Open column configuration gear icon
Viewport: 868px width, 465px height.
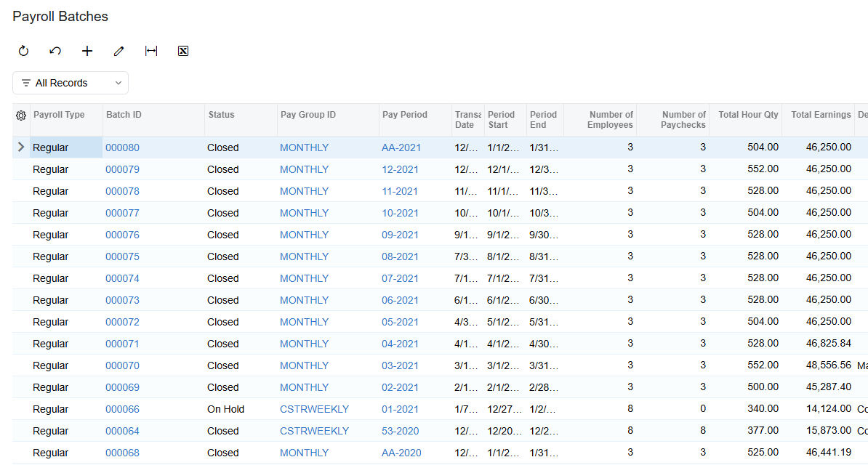pos(21,116)
